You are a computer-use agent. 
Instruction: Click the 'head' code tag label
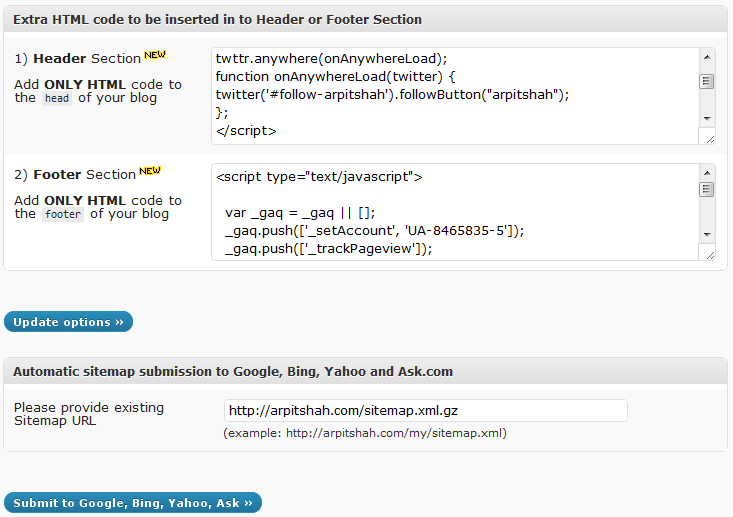(x=57, y=98)
